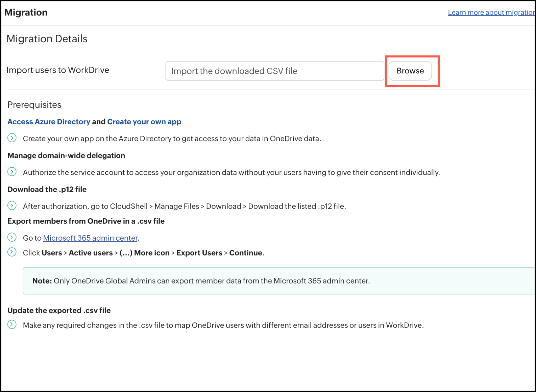This screenshot has width=536, height=392.
Task: Click the 'Migration Details' heading
Action: pyautogui.click(x=47, y=39)
